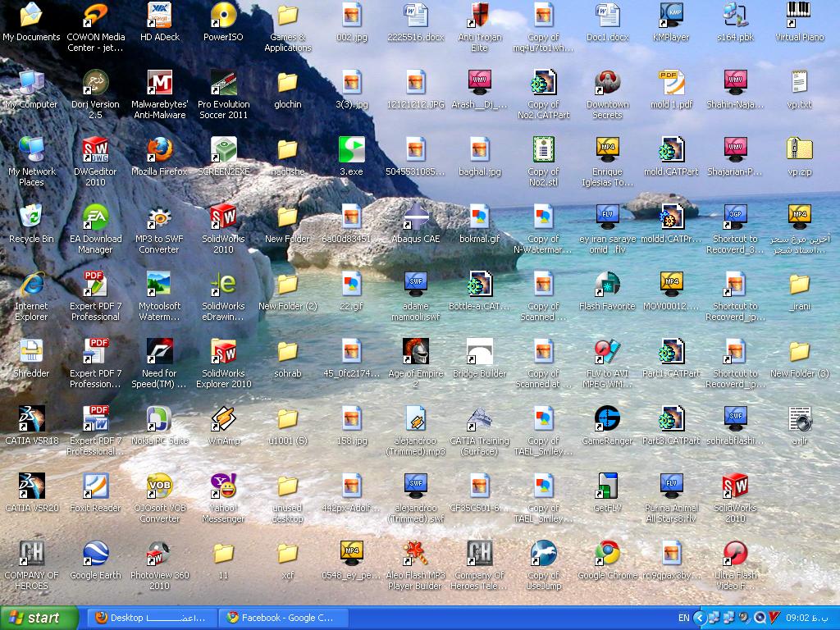Screen dimensions: 840x630
Task: Open the EN language bar indicator
Action: [x=683, y=618]
